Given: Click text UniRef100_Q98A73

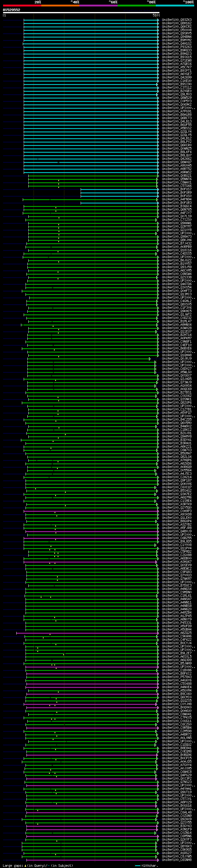Looking at the screenshot, I should 177,236.
